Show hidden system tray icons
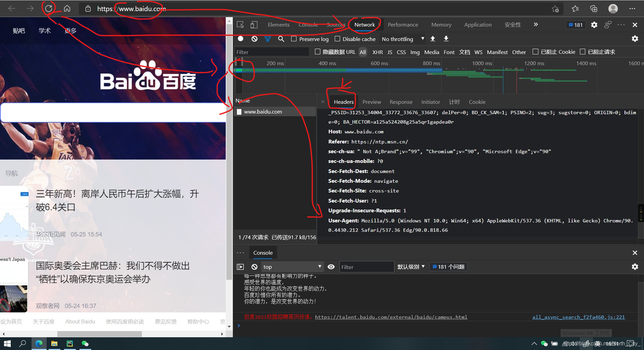This screenshot has height=350, width=644. 534,344
